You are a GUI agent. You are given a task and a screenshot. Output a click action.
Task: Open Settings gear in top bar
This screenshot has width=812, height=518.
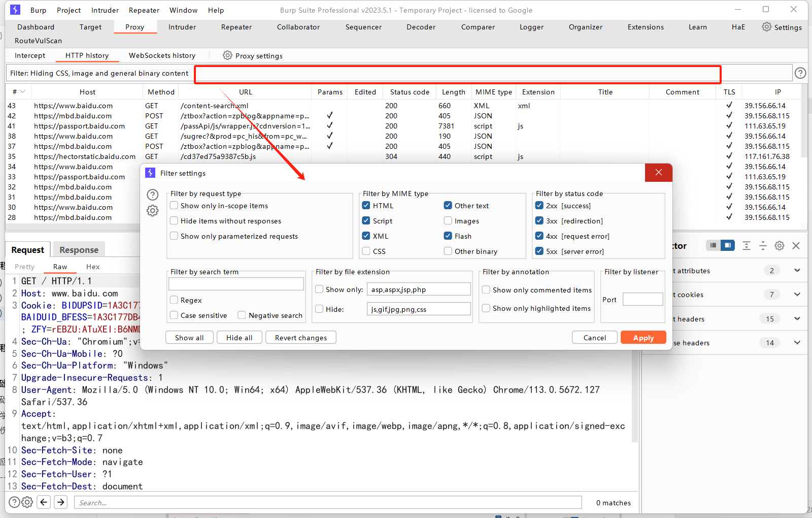tap(766, 27)
